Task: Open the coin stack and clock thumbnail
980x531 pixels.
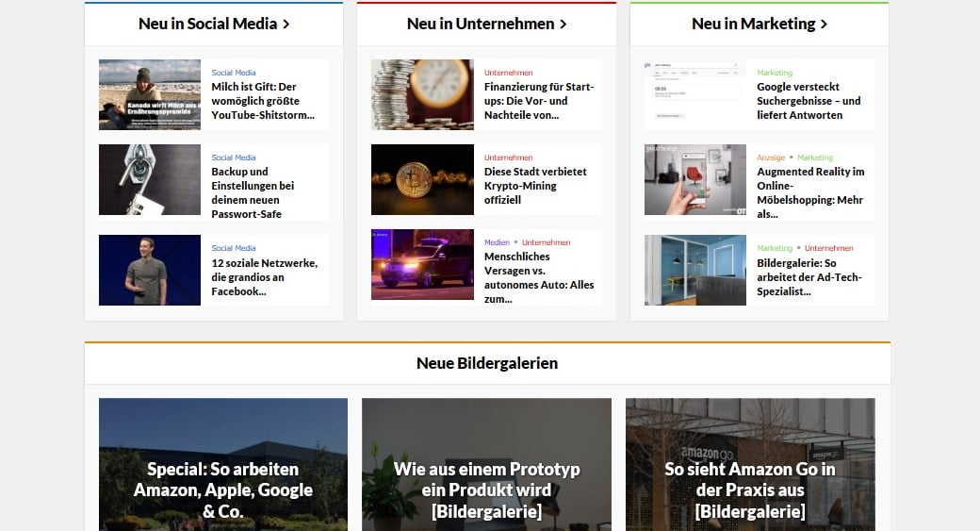Action: pyautogui.click(x=422, y=94)
